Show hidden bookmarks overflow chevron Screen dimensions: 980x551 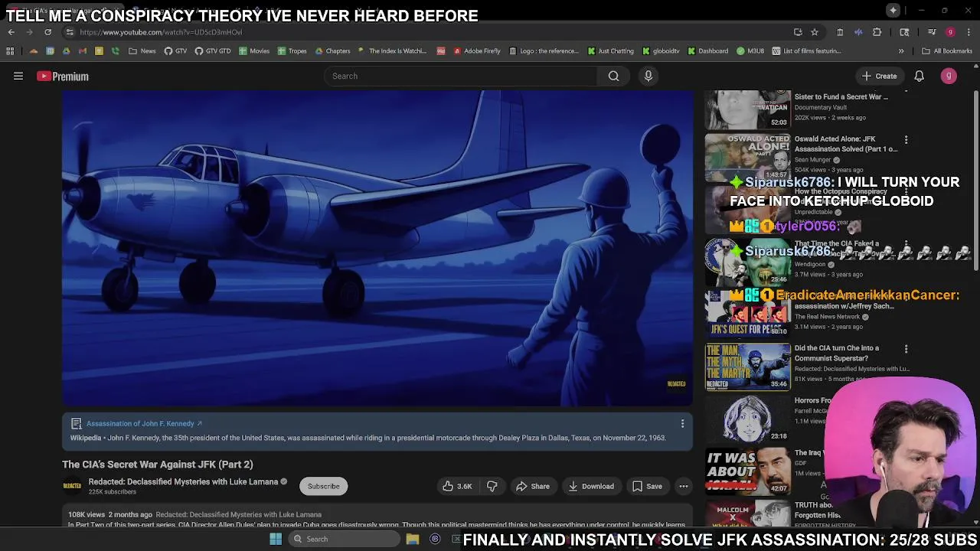[x=901, y=51]
